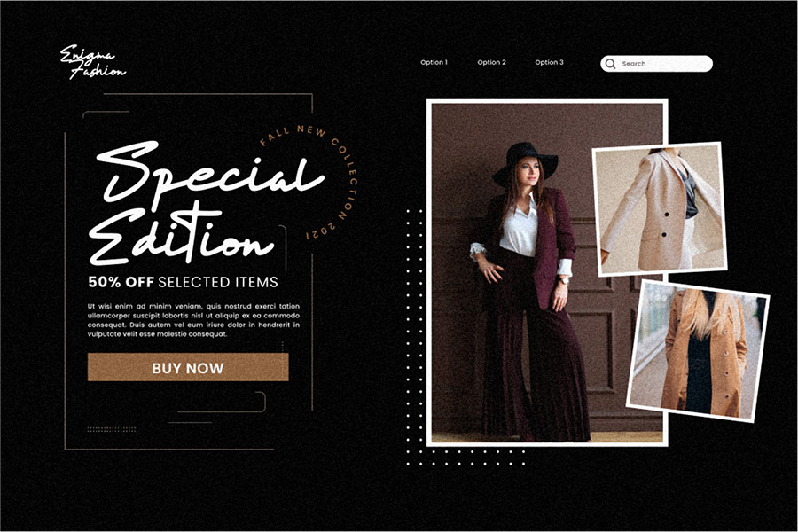Select the main burgundy suit model photo
Screen dimensions: 798x532
tap(546, 273)
